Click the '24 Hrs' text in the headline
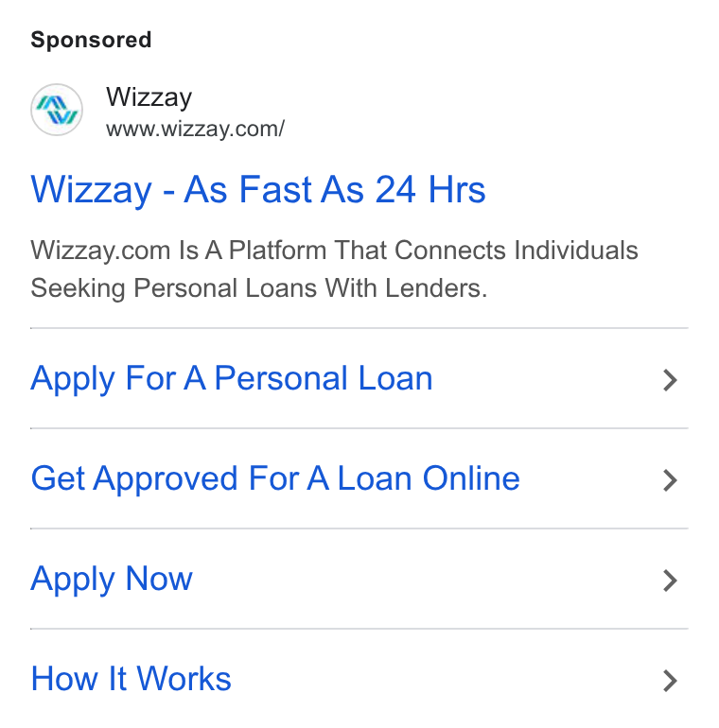This screenshot has height=728, width=719. coord(430,189)
